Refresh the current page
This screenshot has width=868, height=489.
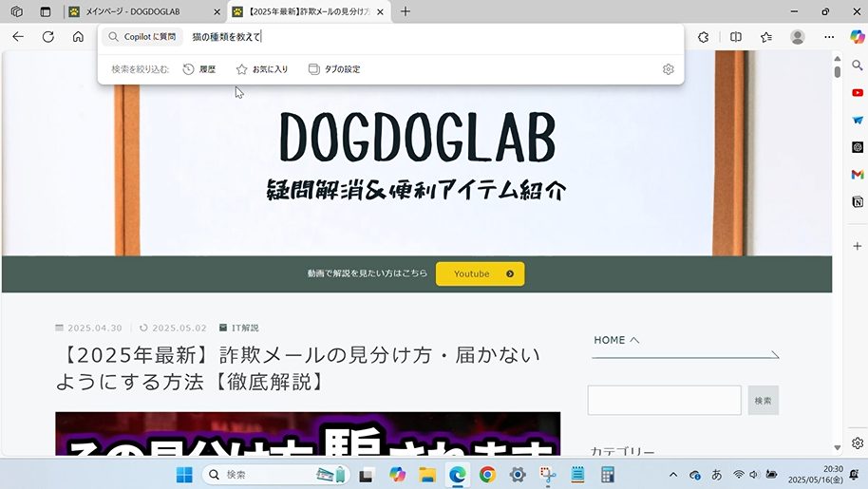click(x=47, y=37)
